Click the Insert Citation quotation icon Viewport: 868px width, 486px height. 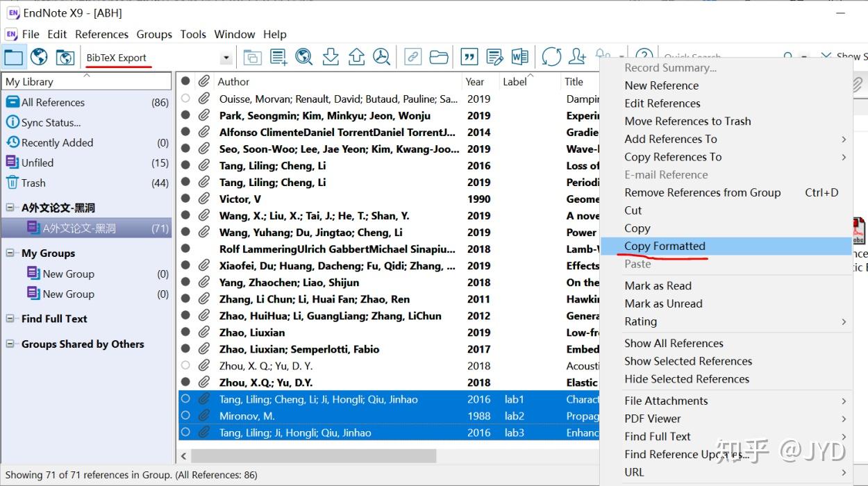click(469, 58)
